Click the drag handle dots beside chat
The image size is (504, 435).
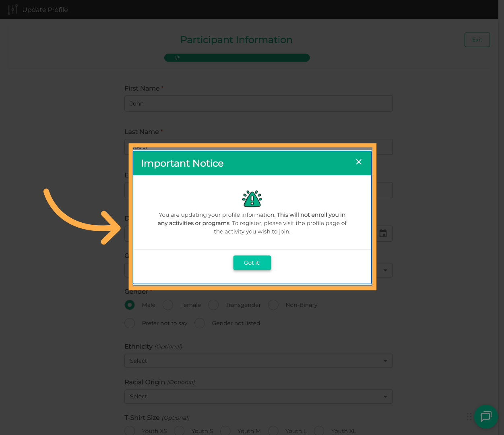(x=469, y=416)
